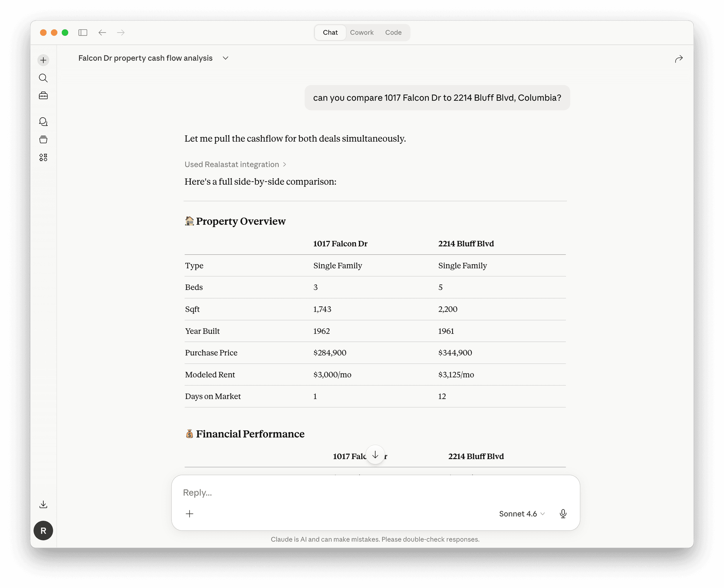Start voice input with microphone icon

563,514
